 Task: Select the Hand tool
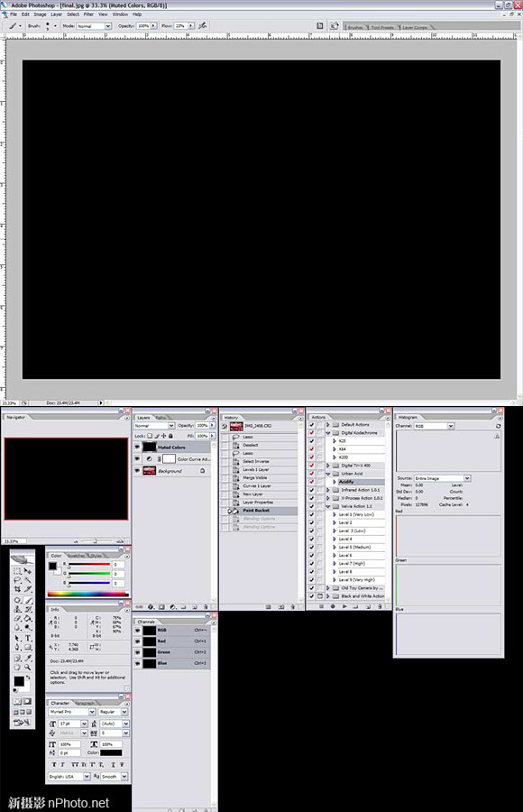(17, 667)
